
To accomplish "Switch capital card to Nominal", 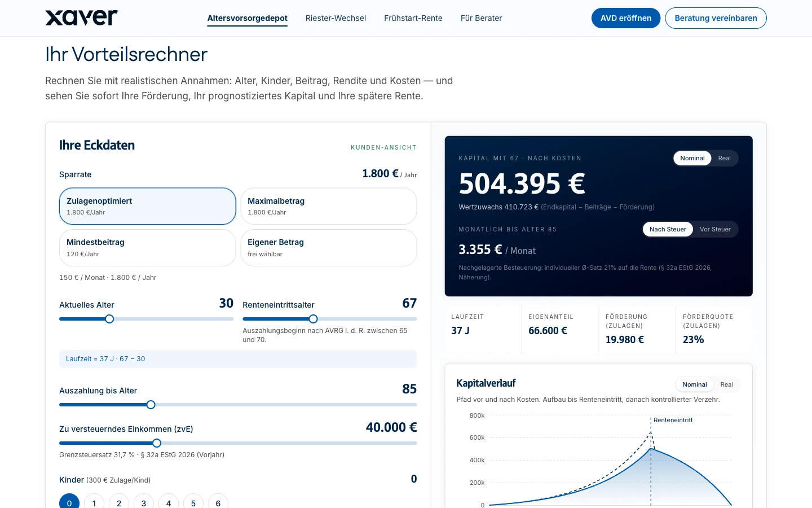I will 692,158.
